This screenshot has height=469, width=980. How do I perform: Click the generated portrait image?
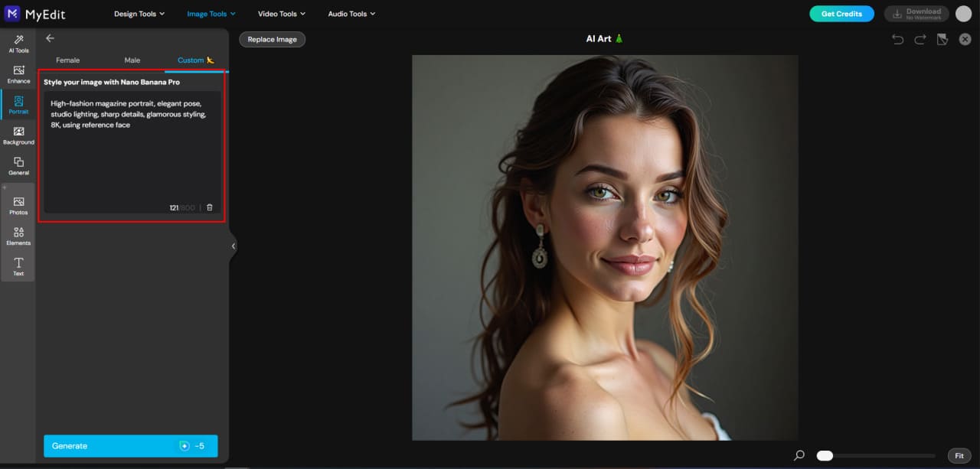point(605,247)
